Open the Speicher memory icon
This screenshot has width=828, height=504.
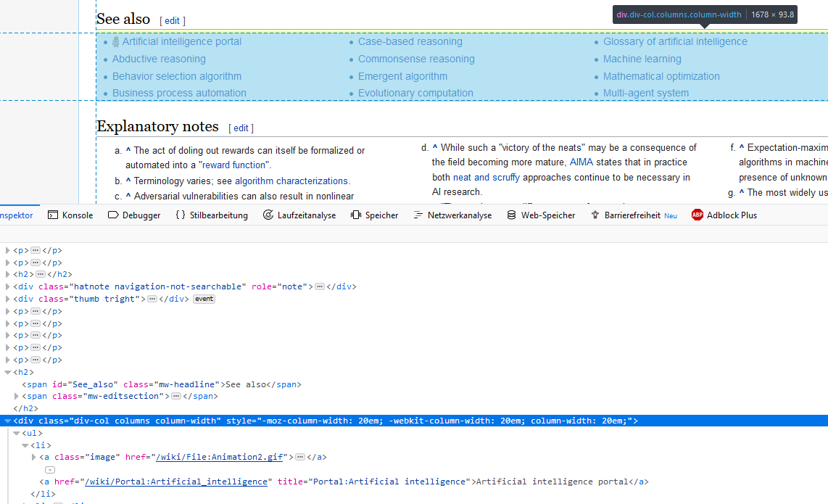[356, 215]
